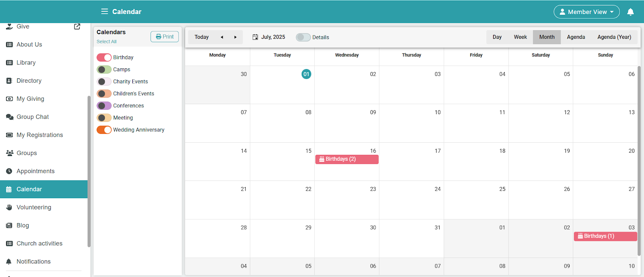The image size is (644, 277).
Task: Click the Saturday column header
Action: 541,55
